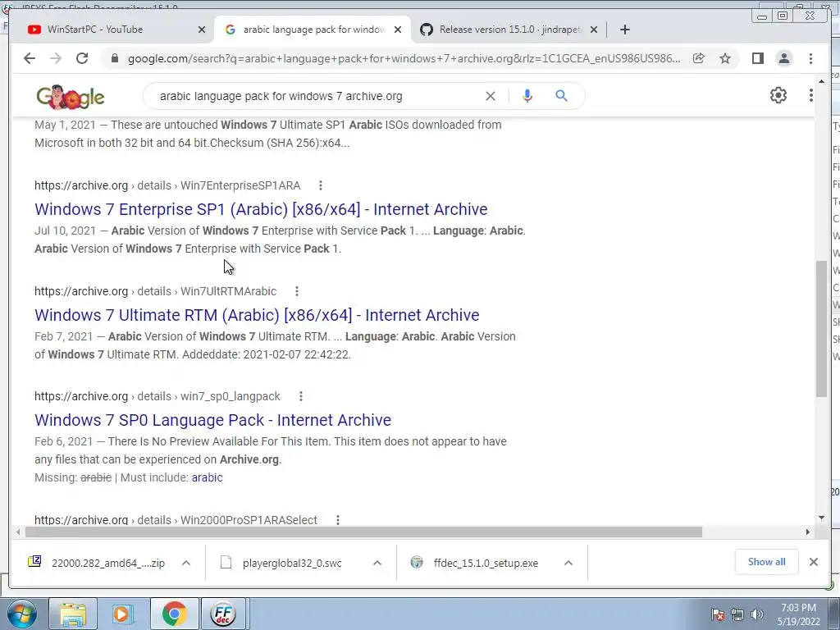Viewport: 840px width, 630px height.
Task: Clear the Google search box text
Action: tap(491, 96)
